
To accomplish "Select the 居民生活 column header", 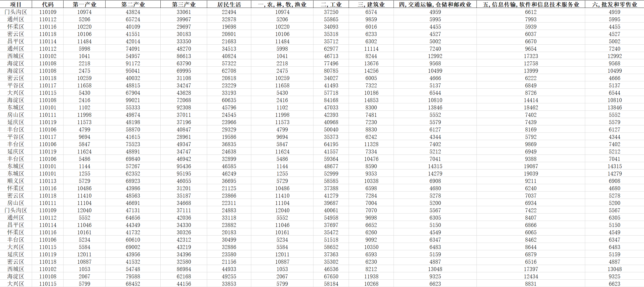I will (229, 4).
